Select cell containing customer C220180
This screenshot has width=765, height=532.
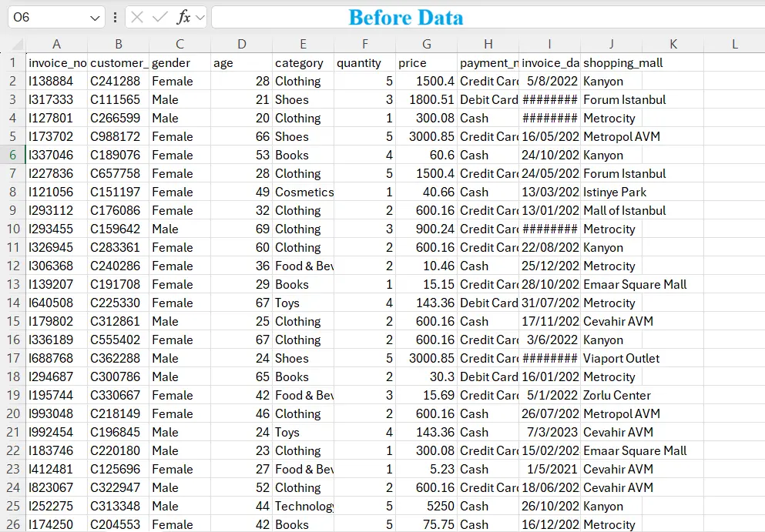coord(118,450)
